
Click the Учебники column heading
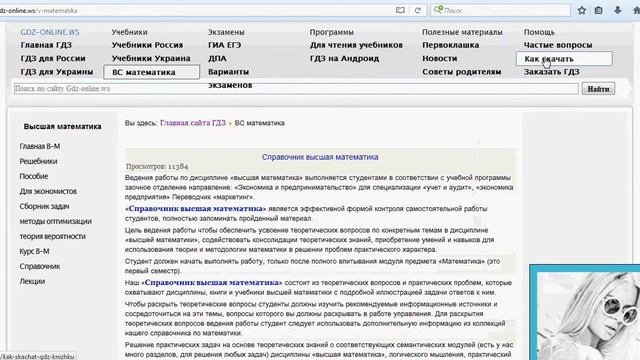tap(129, 32)
